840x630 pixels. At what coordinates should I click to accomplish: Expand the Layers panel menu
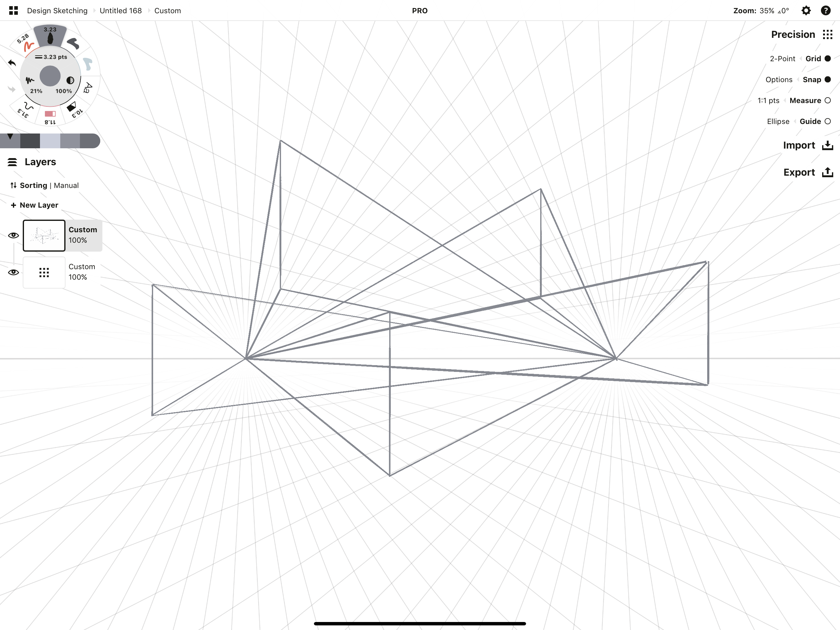13,161
